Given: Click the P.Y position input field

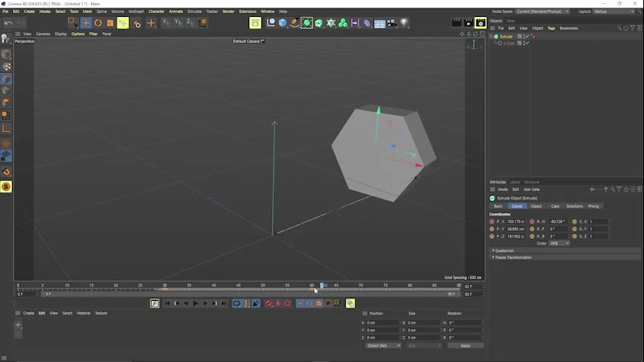Looking at the screenshot, I should tap(515, 229).
